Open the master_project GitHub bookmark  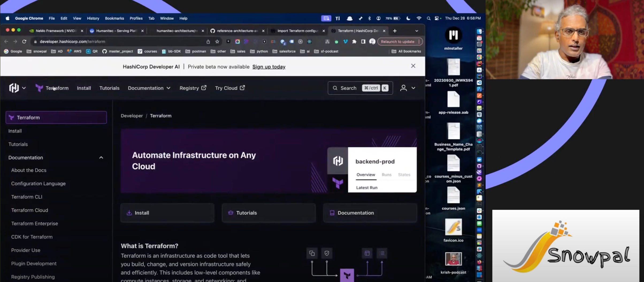118,51
